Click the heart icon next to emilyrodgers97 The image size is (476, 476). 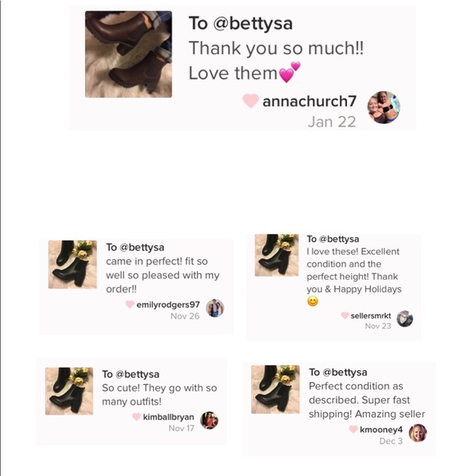(130, 304)
